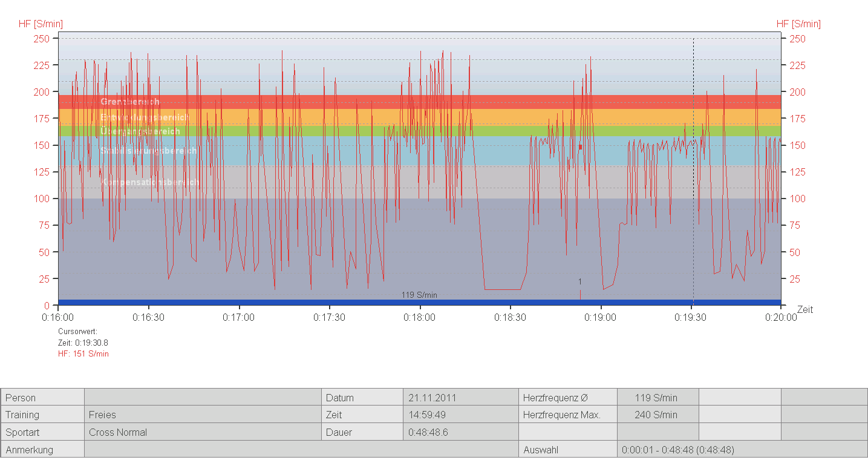Click the Herzfrequenz Max. value 240 S/min
Image resolution: width=868 pixels, height=460 pixels.
[x=656, y=415]
